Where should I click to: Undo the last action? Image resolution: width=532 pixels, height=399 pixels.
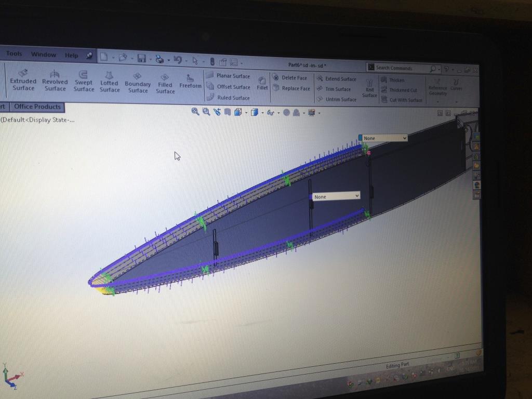178,60
